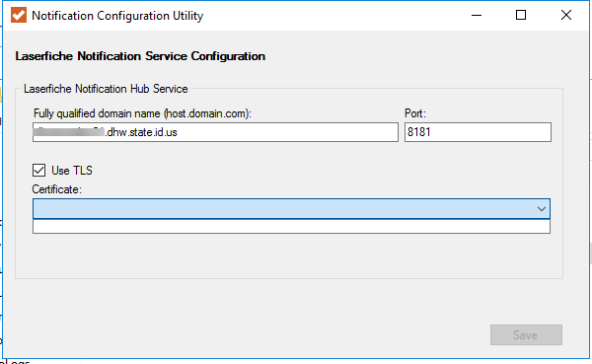Click the Certificate dropdown chevron arrow

(542, 209)
